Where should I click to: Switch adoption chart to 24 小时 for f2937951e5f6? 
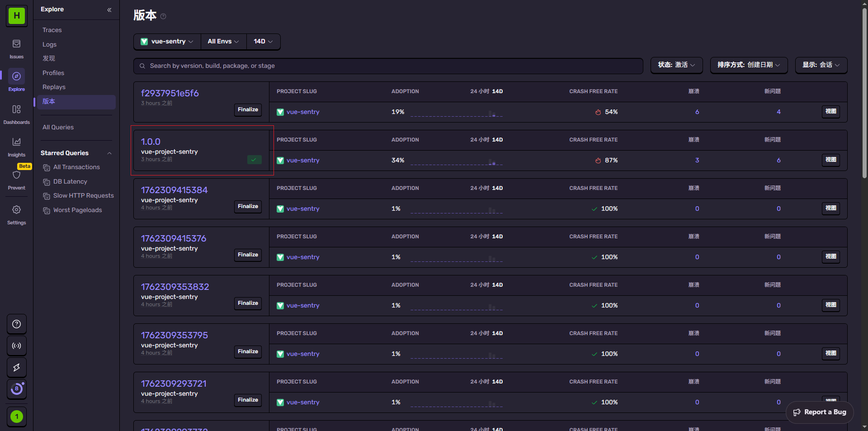point(479,91)
